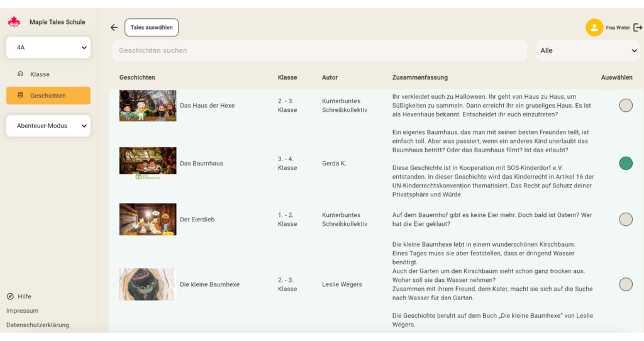This screenshot has width=644, height=341.
Task: Select the radio button for Das Haus der Hexe
Action: click(x=625, y=106)
